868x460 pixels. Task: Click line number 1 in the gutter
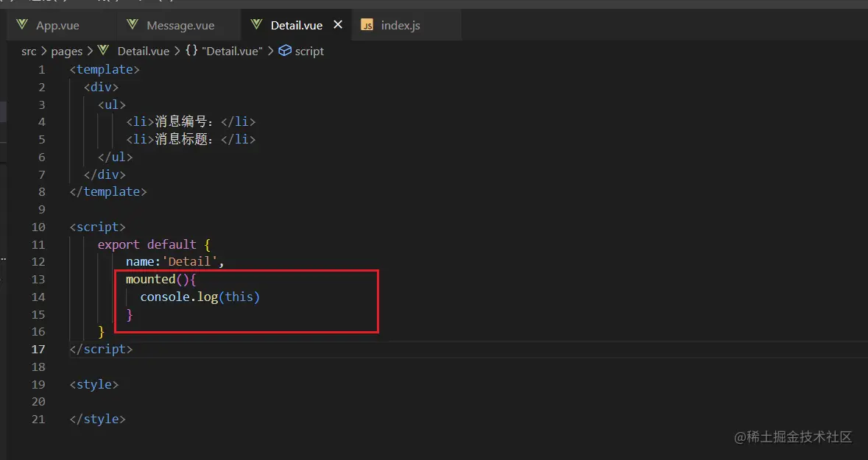click(x=41, y=70)
